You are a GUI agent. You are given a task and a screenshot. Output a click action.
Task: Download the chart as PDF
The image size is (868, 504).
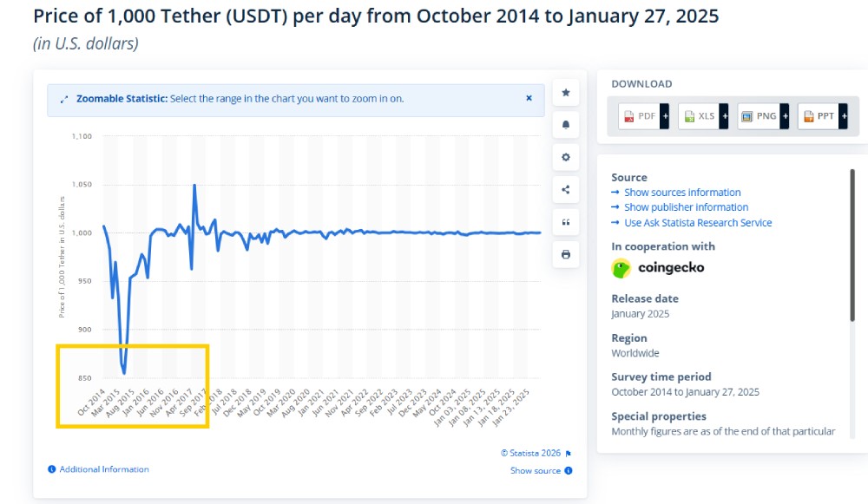tap(639, 116)
